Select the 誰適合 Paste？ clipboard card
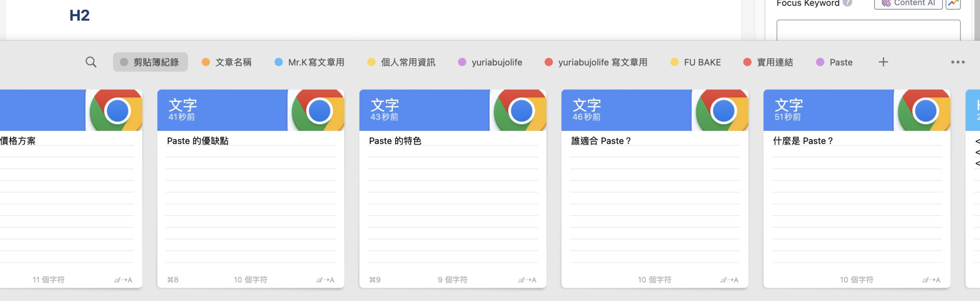The height and width of the screenshot is (301, 980). tap(655, 189)
